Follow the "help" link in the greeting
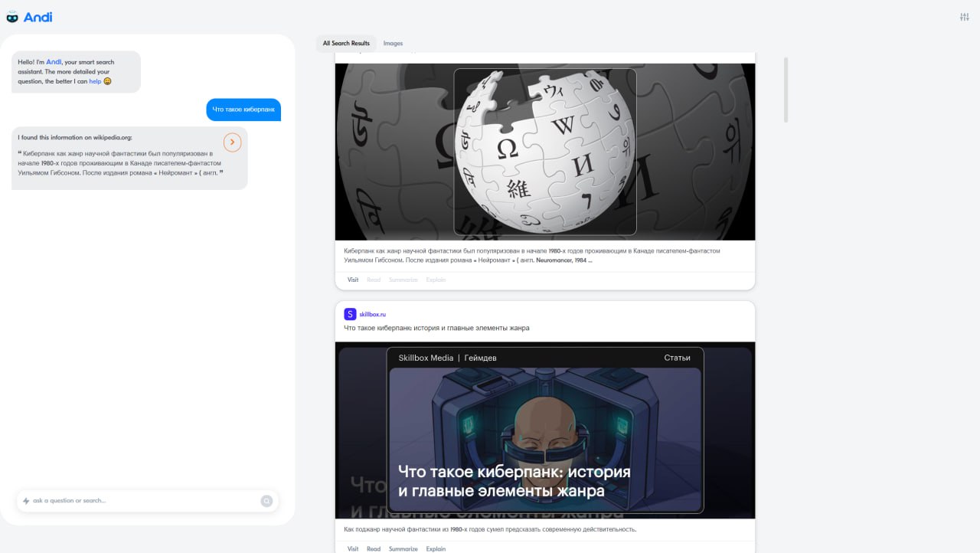Screen dimensions: 980x553 click(x=95, y=81)
